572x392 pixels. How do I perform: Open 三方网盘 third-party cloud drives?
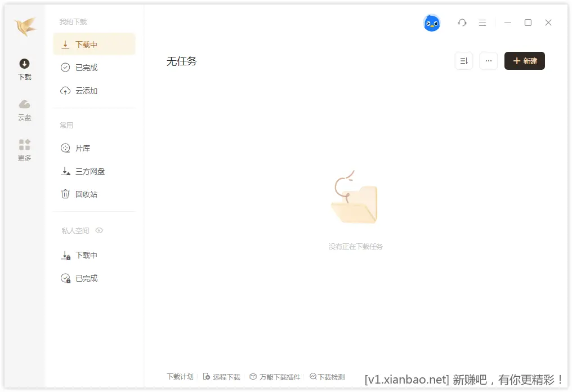86,171
